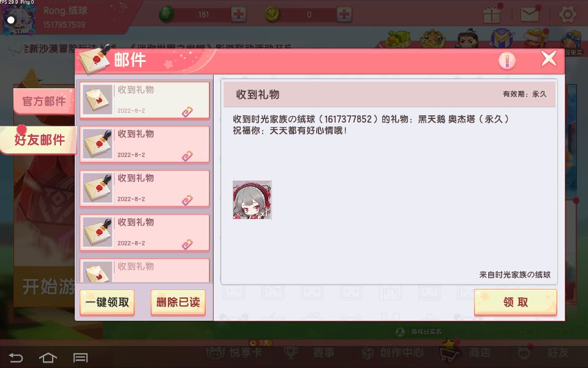The width and height of the screenshot is (588, 368).
Task: Click the exclamation info icon in mail header
Action: (507, 61)
